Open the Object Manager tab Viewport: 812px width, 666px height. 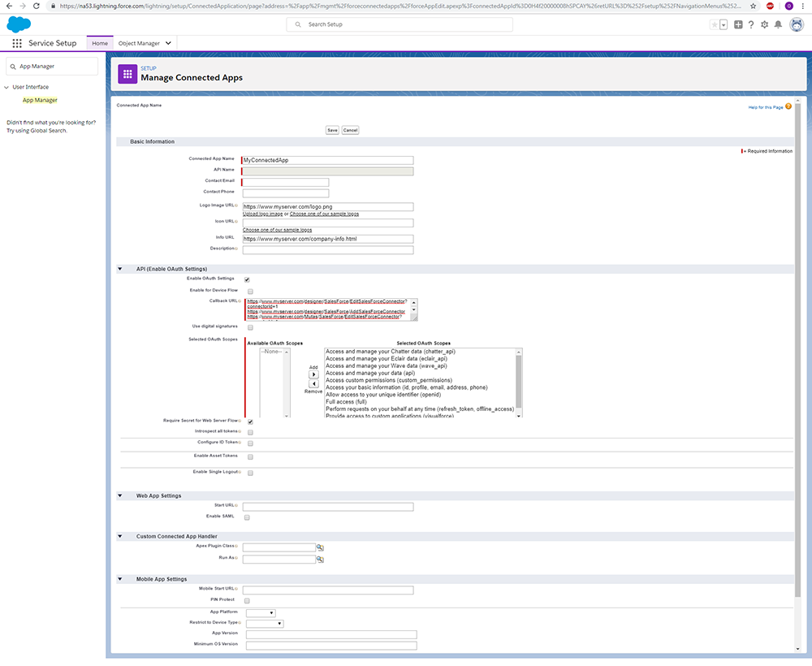click(x=139, y=44)
